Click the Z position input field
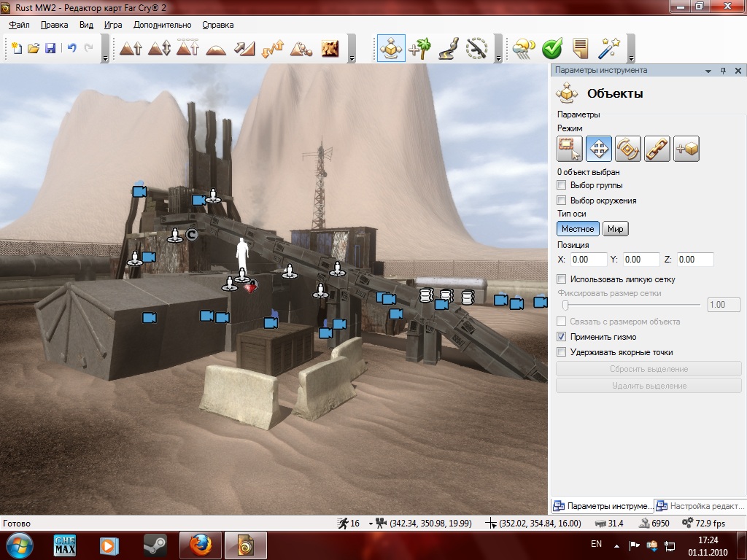The height and width of the screenshot is (560, 747). point(695,260)
